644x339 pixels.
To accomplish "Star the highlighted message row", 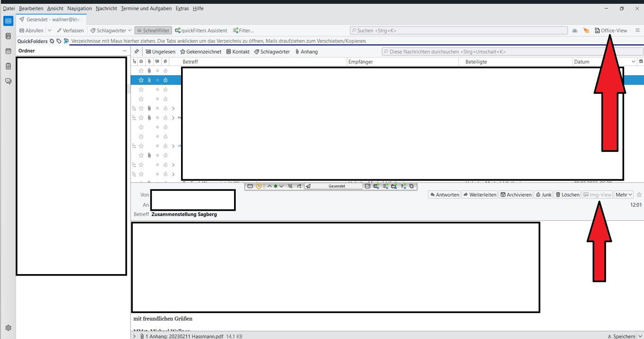I will [141, 80].
